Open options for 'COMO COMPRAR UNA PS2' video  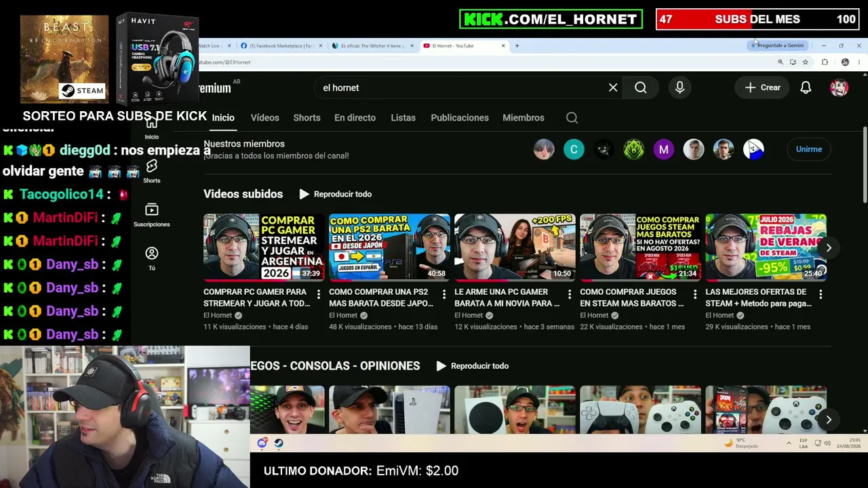(444, 294)
